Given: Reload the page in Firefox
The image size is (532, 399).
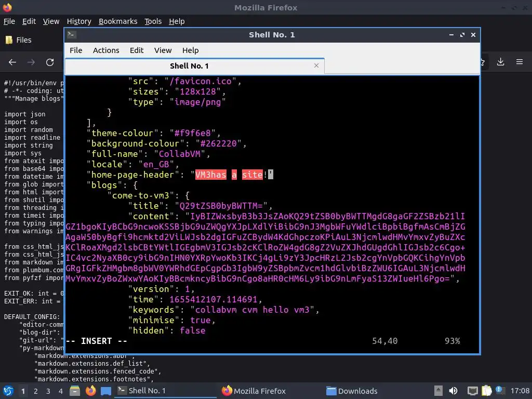Looking at the screenshot, I should (50, 62).
